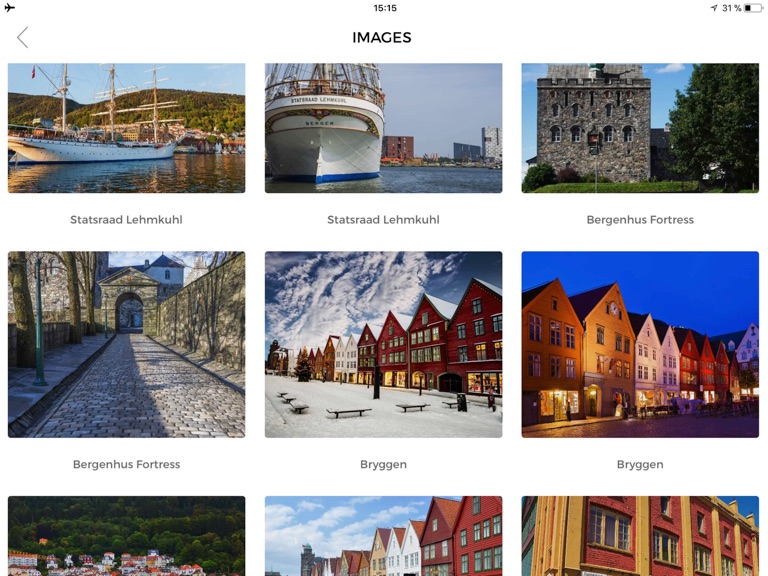Open the bottom-row colorful gabled houses photo
The image size is (768, 576).
pyautogui.click(x=384, y=536)
